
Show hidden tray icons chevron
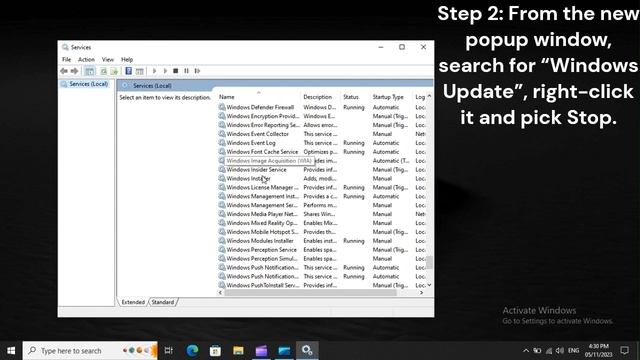point(526,351)
